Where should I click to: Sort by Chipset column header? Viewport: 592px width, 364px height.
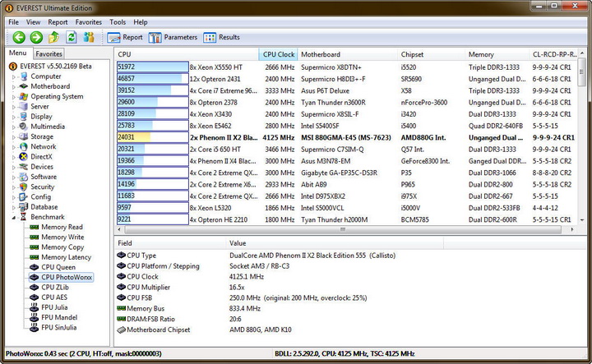pyautogui.click(x=431, y=54)
